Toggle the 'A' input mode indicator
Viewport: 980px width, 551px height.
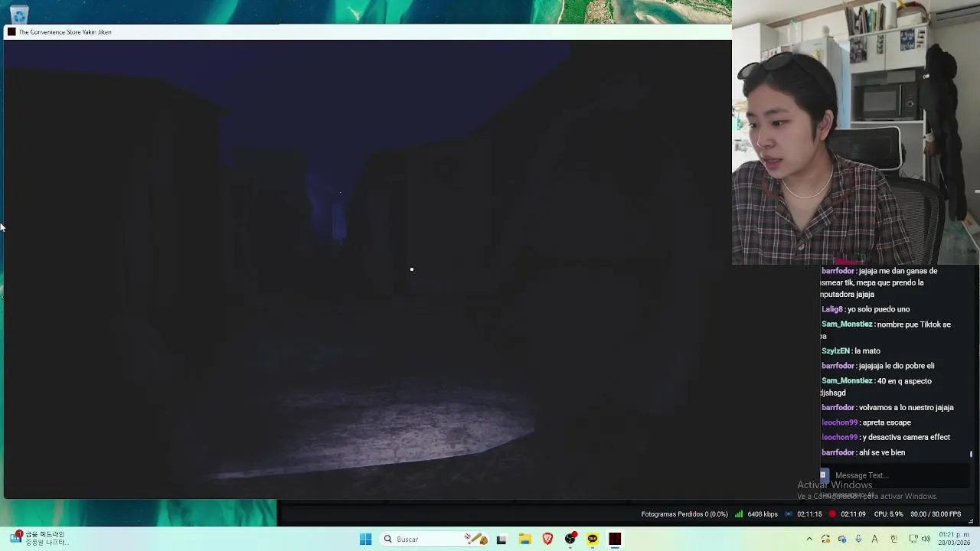[x=875, y=540]
